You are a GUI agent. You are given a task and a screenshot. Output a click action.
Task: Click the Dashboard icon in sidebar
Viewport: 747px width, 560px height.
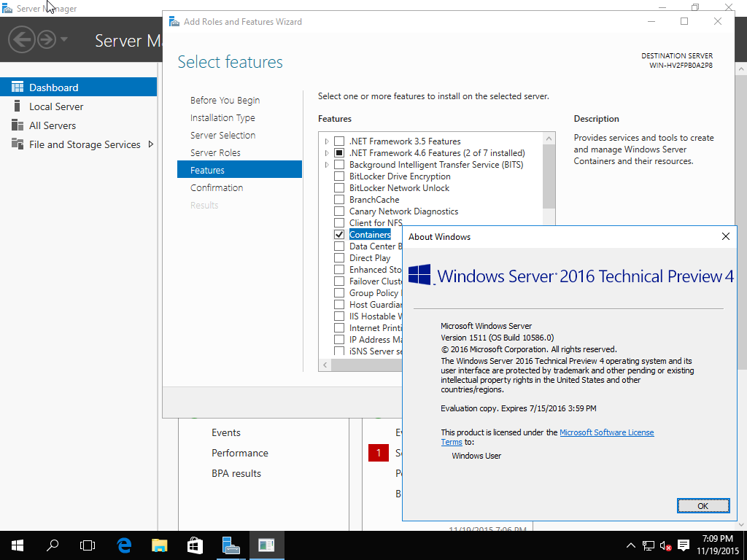click(x=18, y=87)
